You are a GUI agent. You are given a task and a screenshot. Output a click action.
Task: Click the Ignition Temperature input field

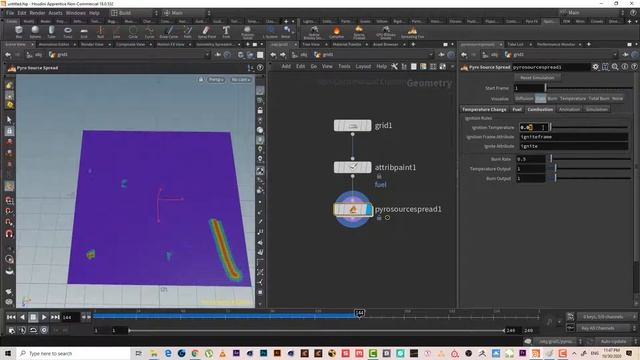click(x=534, y=127)
